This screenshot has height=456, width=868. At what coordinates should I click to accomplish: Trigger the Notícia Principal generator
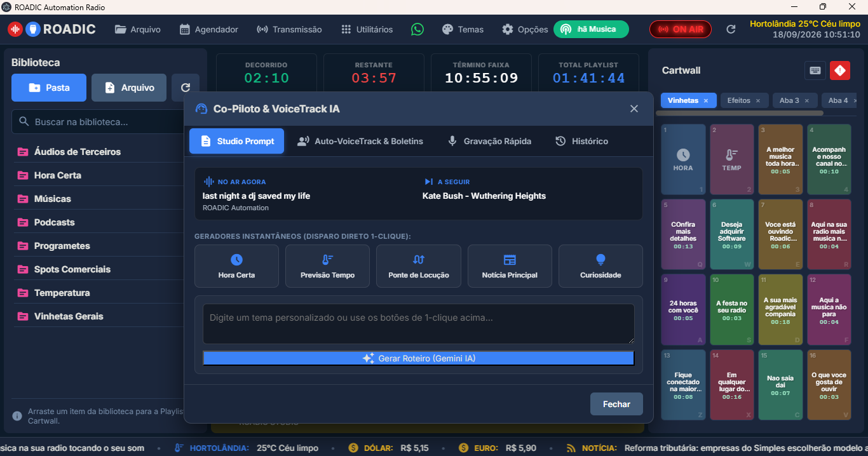pos(510,266)
